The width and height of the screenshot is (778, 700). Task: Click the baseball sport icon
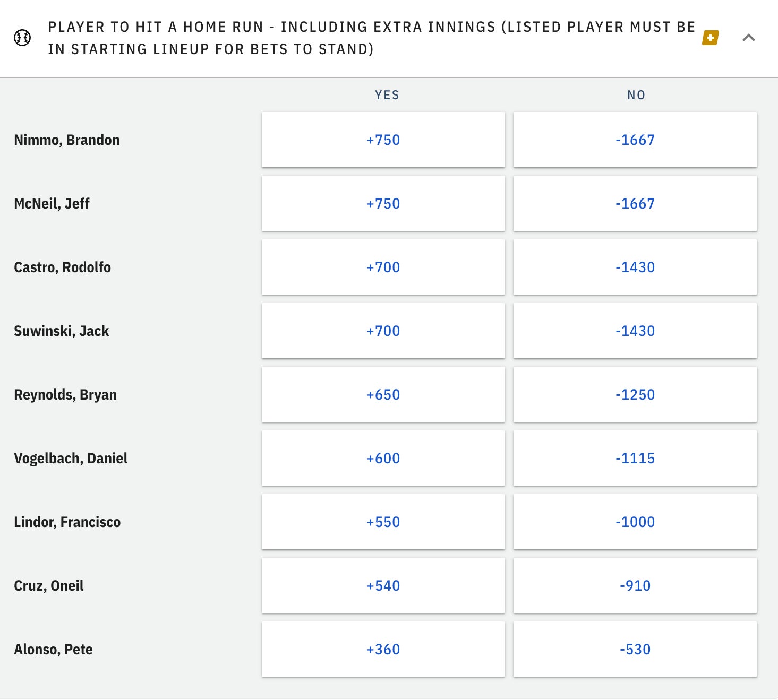pos(22,38)
